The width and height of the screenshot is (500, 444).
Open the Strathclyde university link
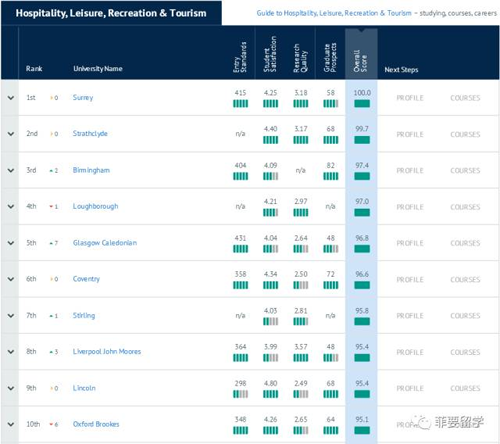(90, 134)
